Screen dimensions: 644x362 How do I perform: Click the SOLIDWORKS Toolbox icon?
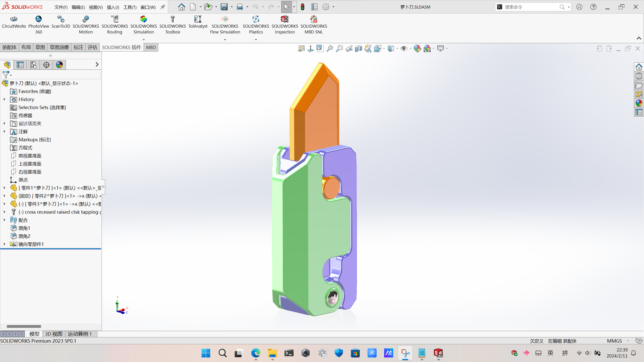point(173,25)
